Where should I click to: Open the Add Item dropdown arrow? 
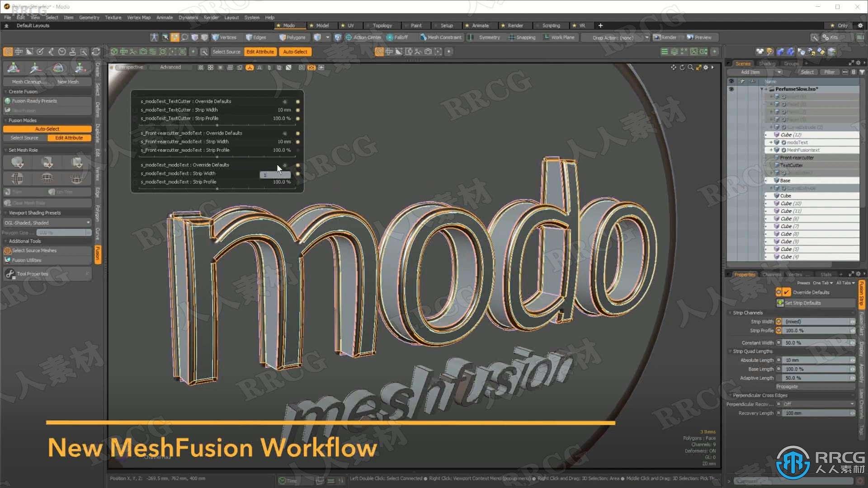[779, 72]
